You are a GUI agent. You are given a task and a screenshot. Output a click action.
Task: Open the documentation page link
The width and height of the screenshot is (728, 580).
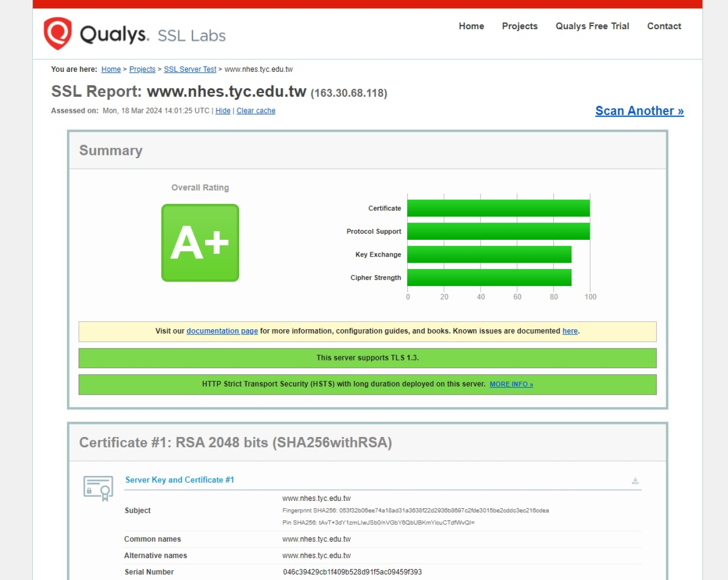222,331
